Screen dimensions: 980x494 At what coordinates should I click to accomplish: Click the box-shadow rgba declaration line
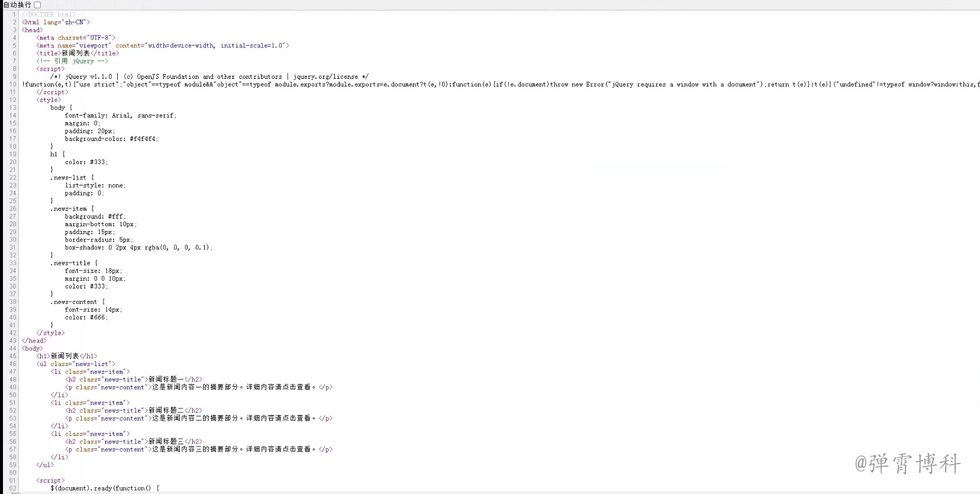point(139,248)
